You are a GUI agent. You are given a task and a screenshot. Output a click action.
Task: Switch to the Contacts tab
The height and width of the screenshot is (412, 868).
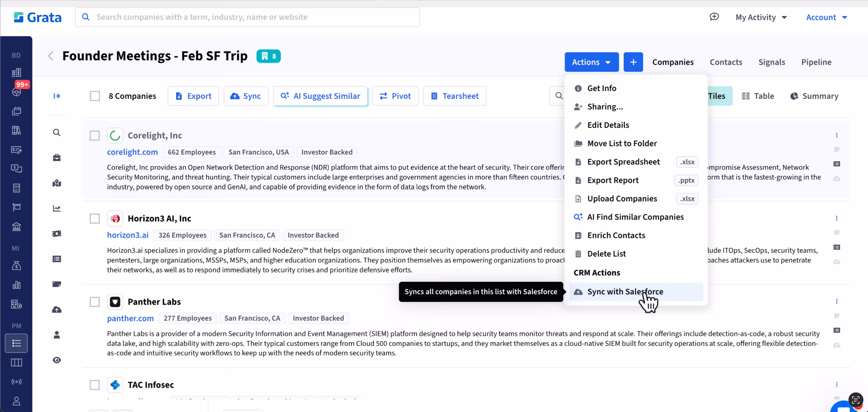[x=726, y=62]
